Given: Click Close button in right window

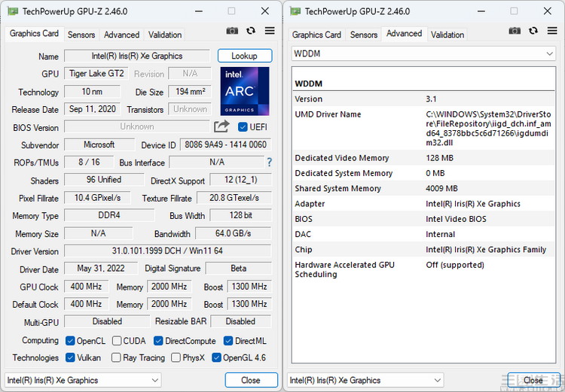Looking at the screenshot, I should point(533,380).
